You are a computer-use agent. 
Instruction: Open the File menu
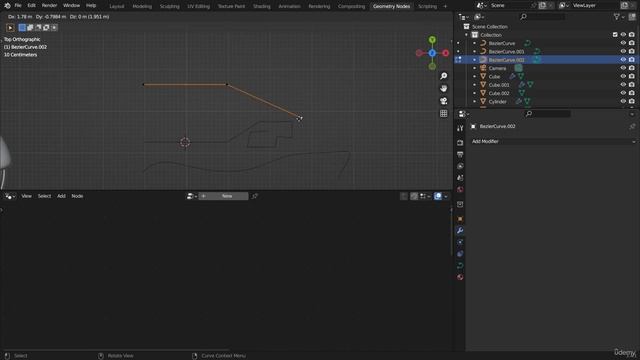[x=18, y=6]
